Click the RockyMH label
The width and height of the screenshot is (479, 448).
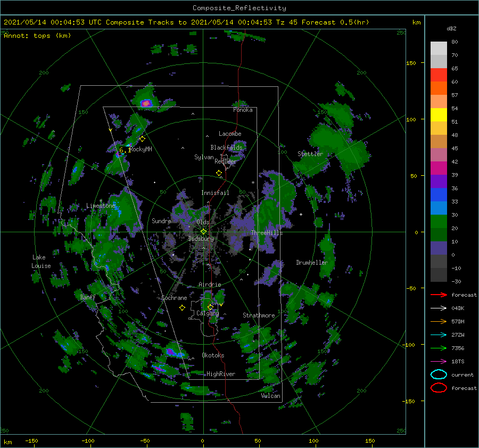click(141, 149)
